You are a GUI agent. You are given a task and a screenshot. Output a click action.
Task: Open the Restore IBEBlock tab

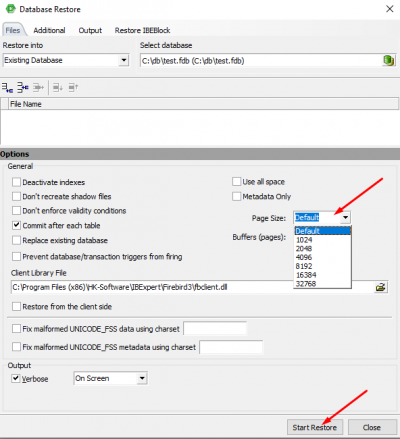tap(142, 30)
